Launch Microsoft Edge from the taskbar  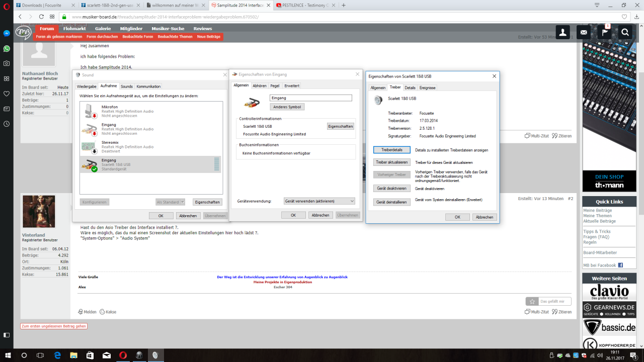pos(57,355)
